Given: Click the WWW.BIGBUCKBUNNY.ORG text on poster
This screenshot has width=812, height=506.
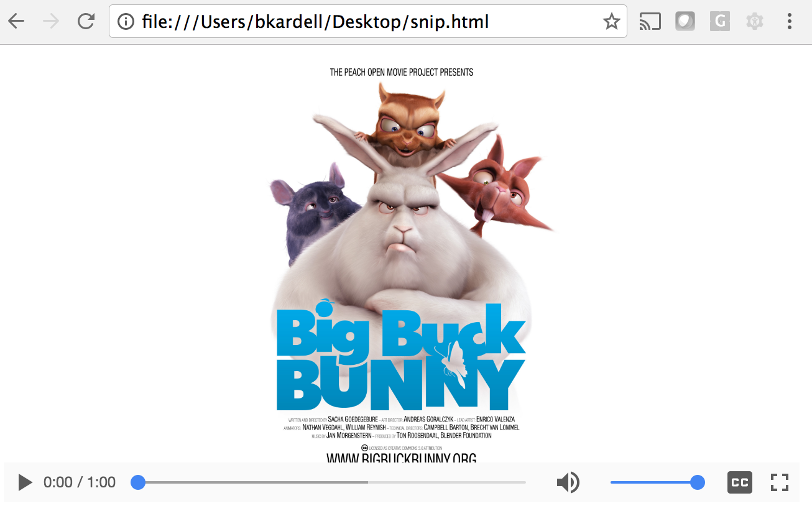Looking at the screenshot, I should [x=402, y=458].
